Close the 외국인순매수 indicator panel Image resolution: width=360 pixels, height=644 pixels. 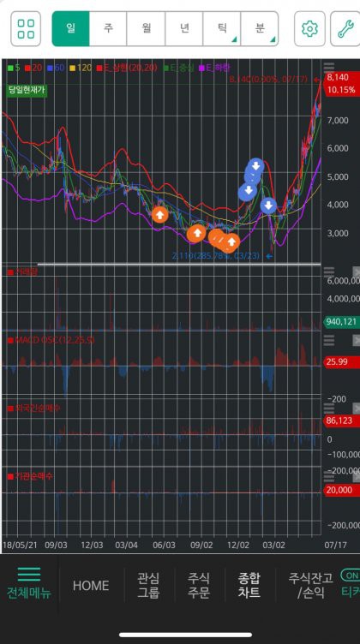pyautogui.click(x=357, y=408)
